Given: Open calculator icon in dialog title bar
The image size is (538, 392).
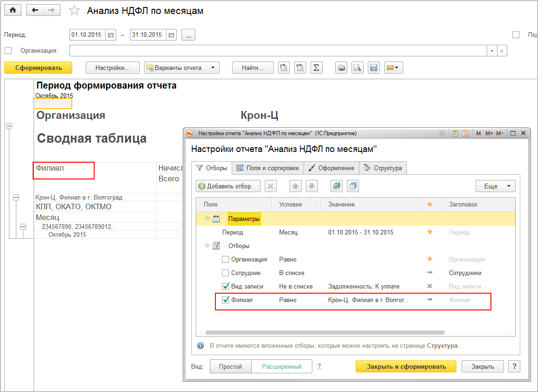Looking at the screenshot, I should [x=455, y=133].
